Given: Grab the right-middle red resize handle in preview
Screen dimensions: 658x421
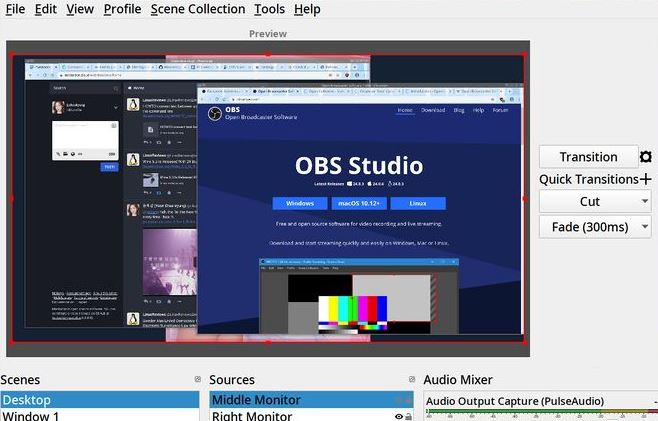Looking at the screenshot, I should click(x=525, y=198).
